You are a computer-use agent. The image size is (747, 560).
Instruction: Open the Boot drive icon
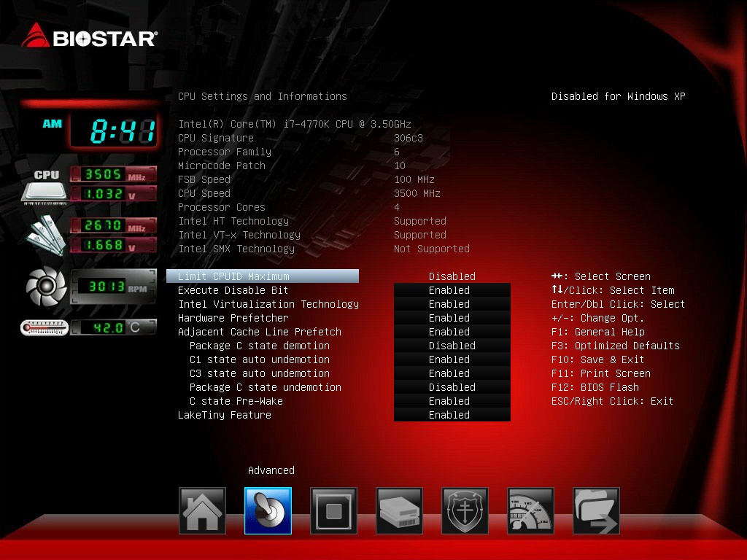tap(399, 510)
